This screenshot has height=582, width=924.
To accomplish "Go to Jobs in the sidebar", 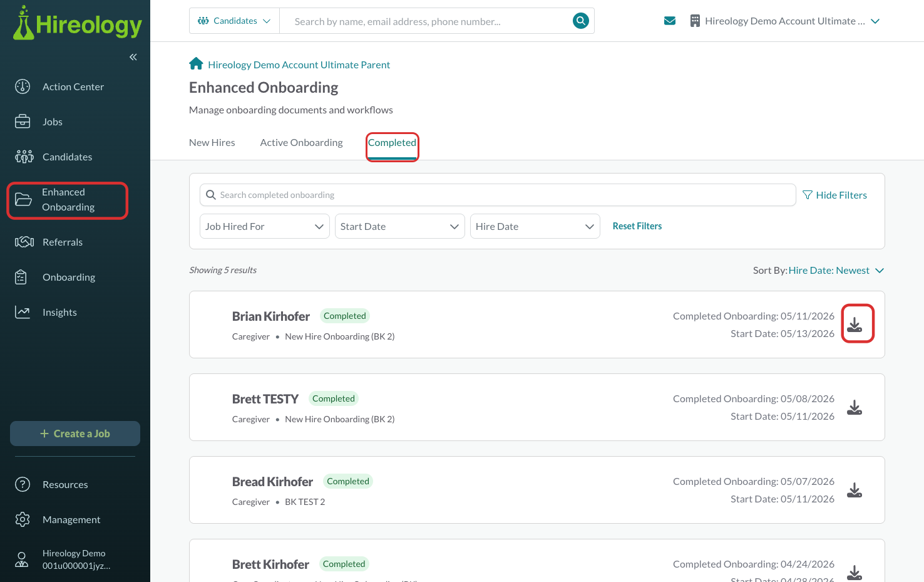I will click(x=53, y=122).
